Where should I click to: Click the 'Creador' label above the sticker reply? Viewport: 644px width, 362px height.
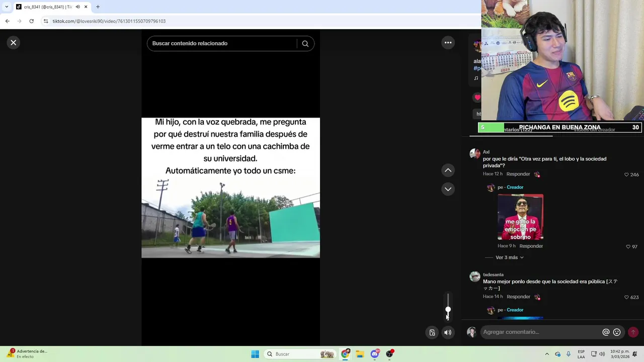515,187
